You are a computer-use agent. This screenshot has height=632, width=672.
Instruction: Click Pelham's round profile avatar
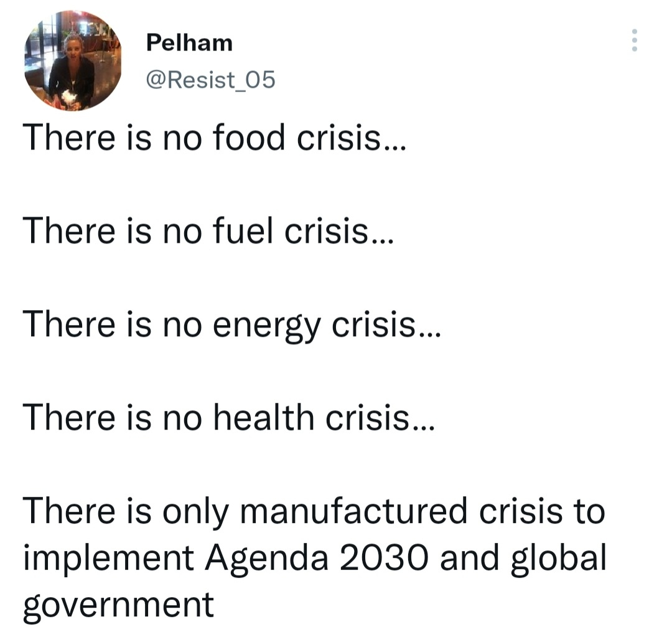point(73,61)
